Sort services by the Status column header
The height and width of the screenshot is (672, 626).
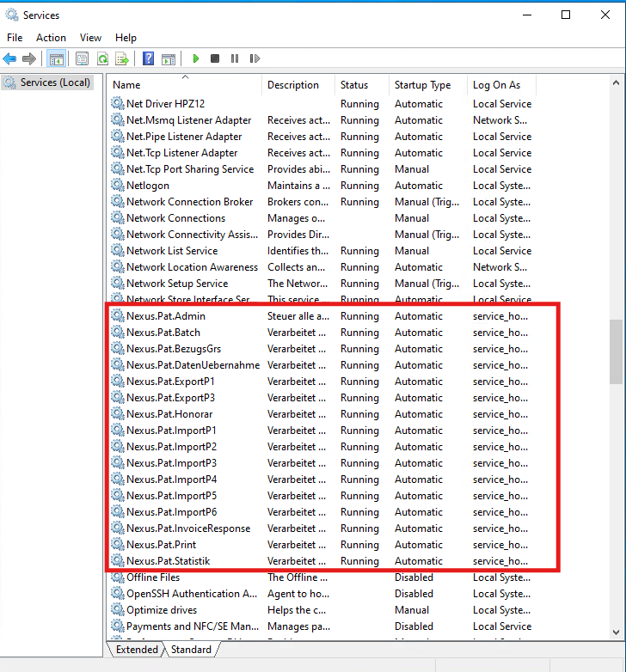click(354, 85)
